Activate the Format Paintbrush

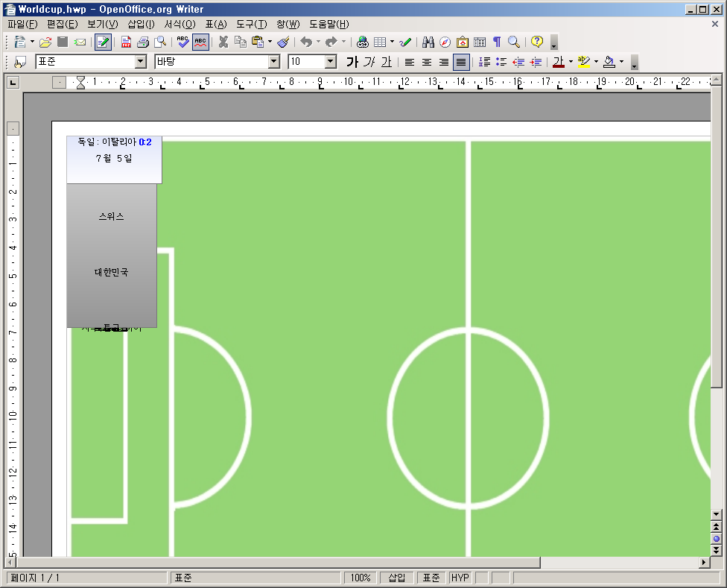coord(283,42)
